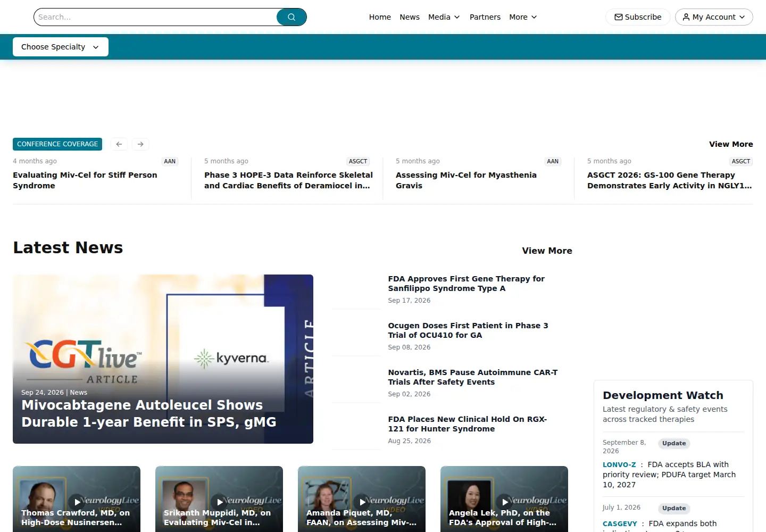This screenshot has width=766, height=532.
Task: Open Evaluating Miv-Cel for Stiff Person Syndrome
Action: coord(85,180)
